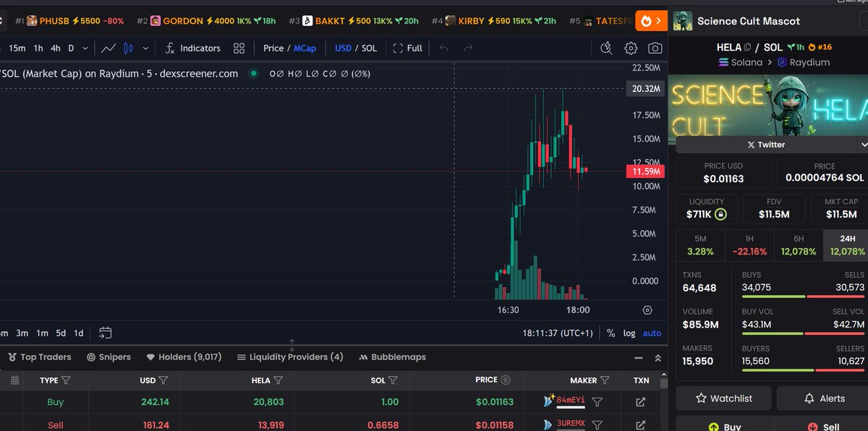868x431 pixels.
Task: Open the time axis settings hexagon icon
Action: (647, 310)
